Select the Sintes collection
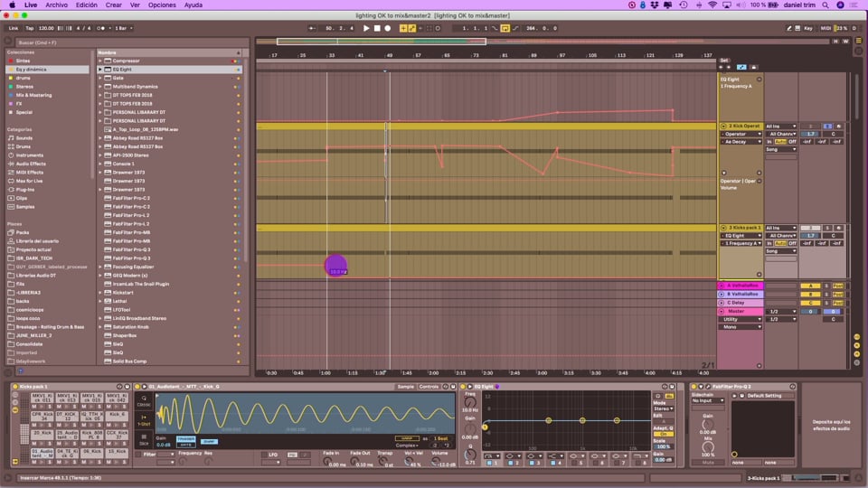The image size is (868, 488). 24,61
